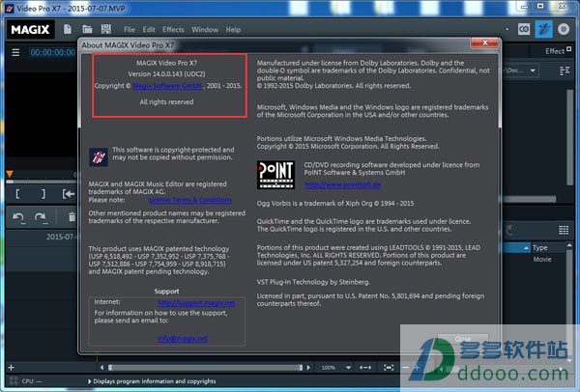This screenshot has width=580, height=392.
Task: Close the About MAGIX Video Pro X7 dialog
Action: (x=485, y=42)
